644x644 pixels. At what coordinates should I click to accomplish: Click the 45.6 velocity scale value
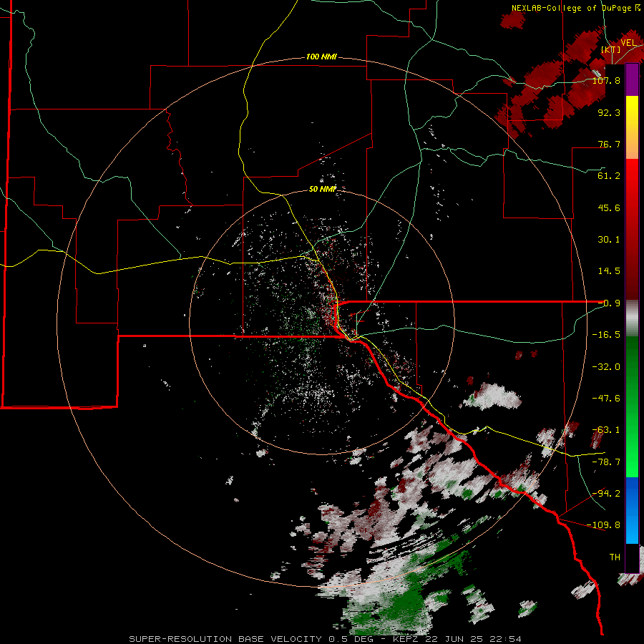tap(609, 208)
